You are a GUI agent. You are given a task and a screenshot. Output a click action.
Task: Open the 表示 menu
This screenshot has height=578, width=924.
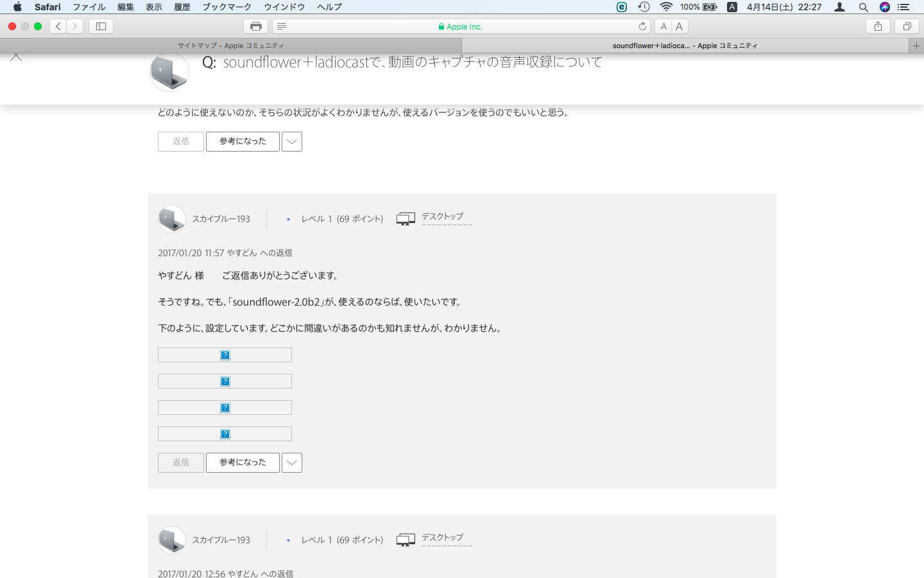click(x=154, y=7)
